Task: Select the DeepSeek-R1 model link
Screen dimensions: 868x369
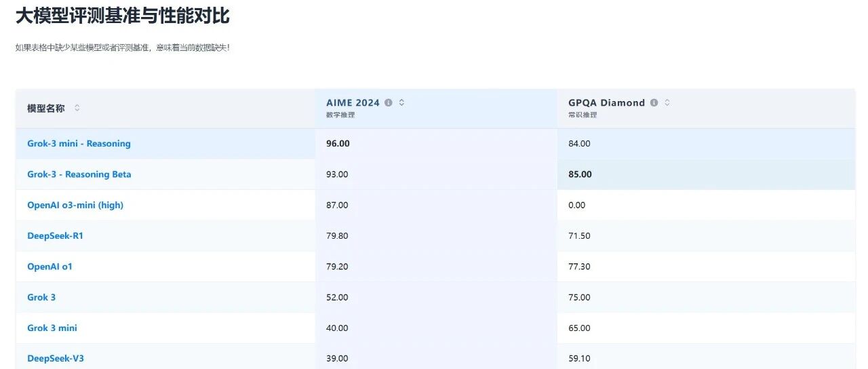Action: point(55,236)
